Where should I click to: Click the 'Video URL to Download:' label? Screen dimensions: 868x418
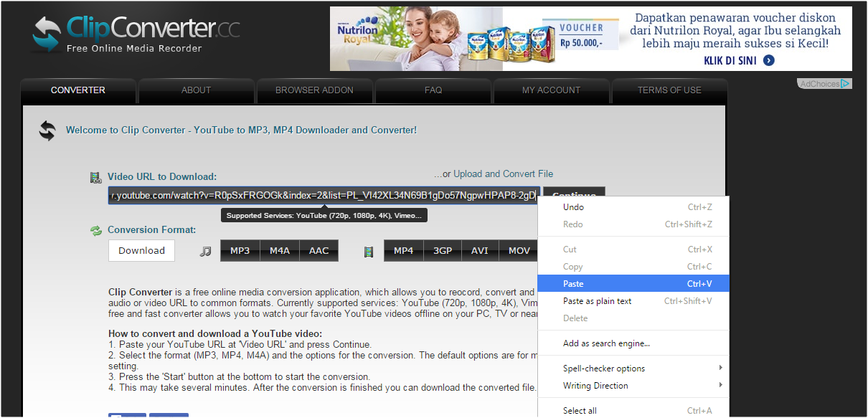(x=162, y=177)
